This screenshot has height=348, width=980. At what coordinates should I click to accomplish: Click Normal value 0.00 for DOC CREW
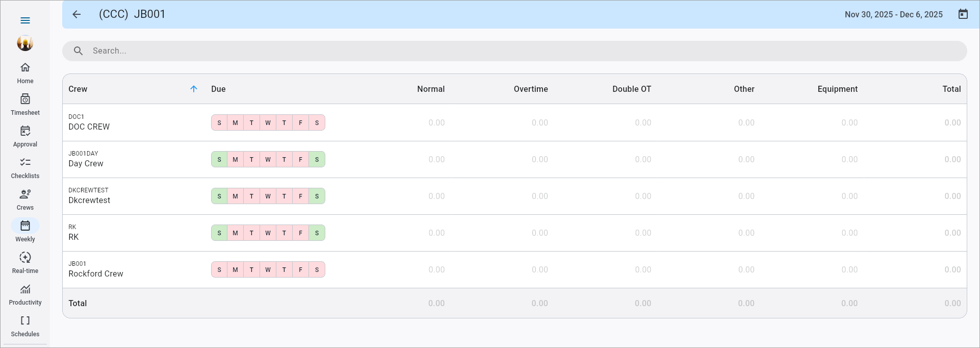pyautogui.click(x=436, y=122)
